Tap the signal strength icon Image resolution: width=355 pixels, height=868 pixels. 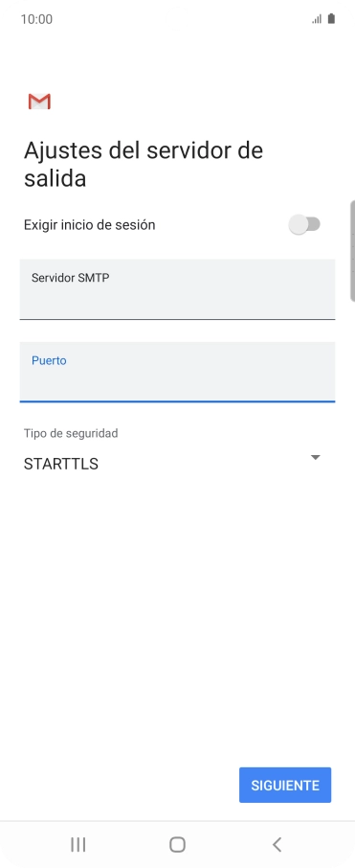pyautogui.click(x=317, y=19)
